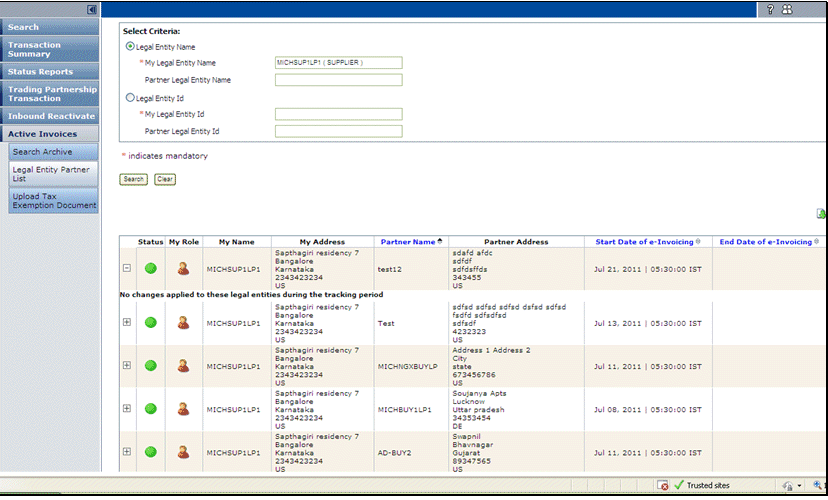Expand the AD-BUY2 partner row
Image resolution: width=828 pixels, height=500 pixels.
pos(127,452)
